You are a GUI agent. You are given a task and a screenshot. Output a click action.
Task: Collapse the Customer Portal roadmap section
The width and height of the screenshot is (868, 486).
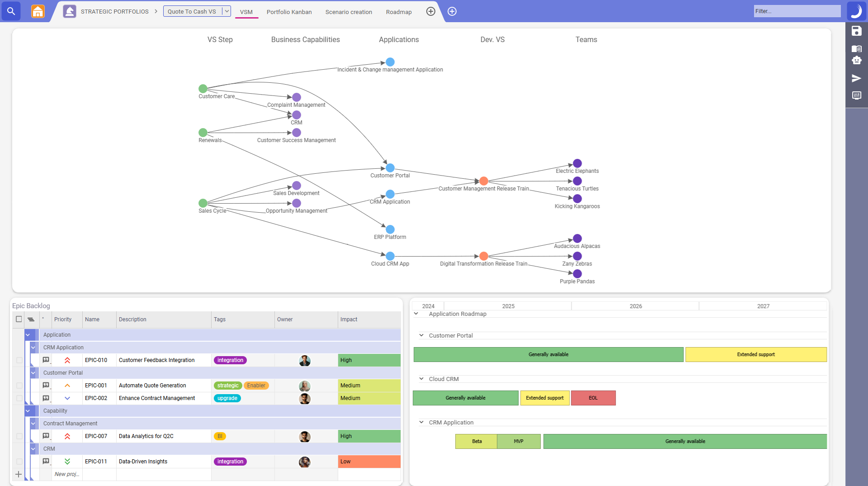click(421, 335)
